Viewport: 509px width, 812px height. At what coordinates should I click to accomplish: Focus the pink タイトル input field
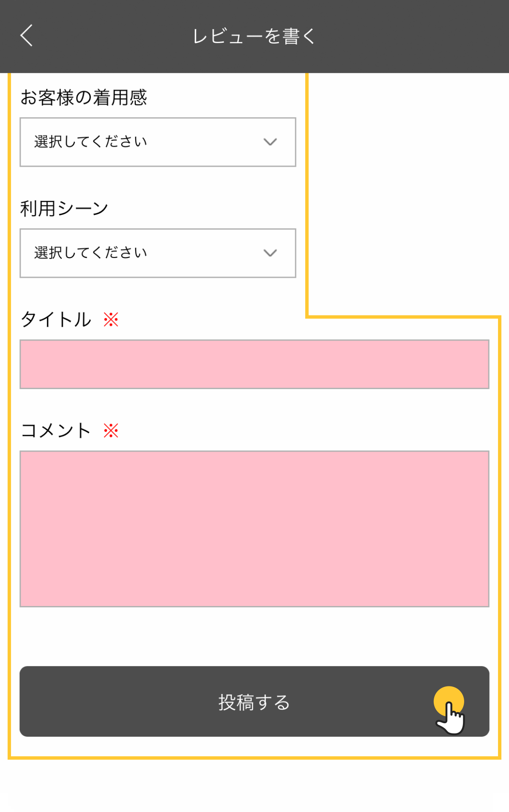(x=254, y=364)
